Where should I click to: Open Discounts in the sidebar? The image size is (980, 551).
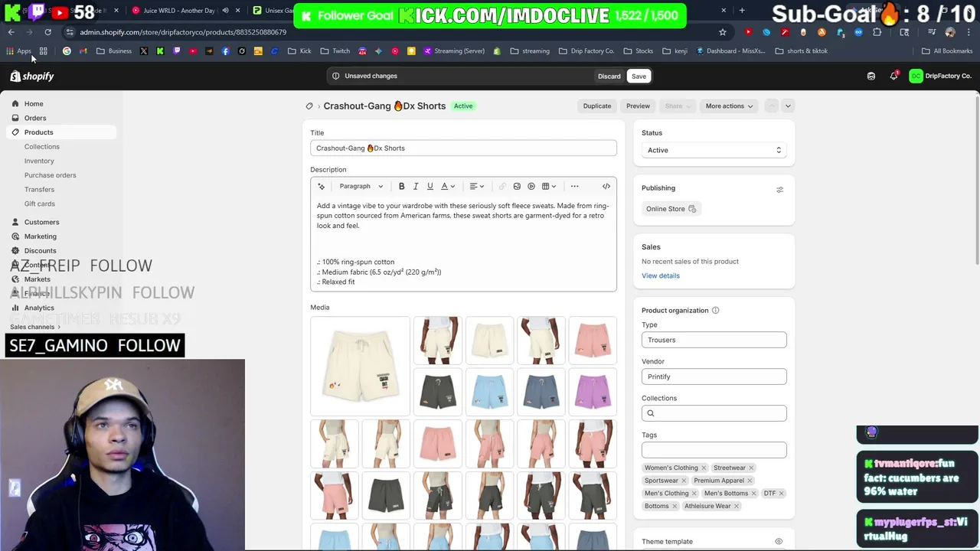point(40,250)
